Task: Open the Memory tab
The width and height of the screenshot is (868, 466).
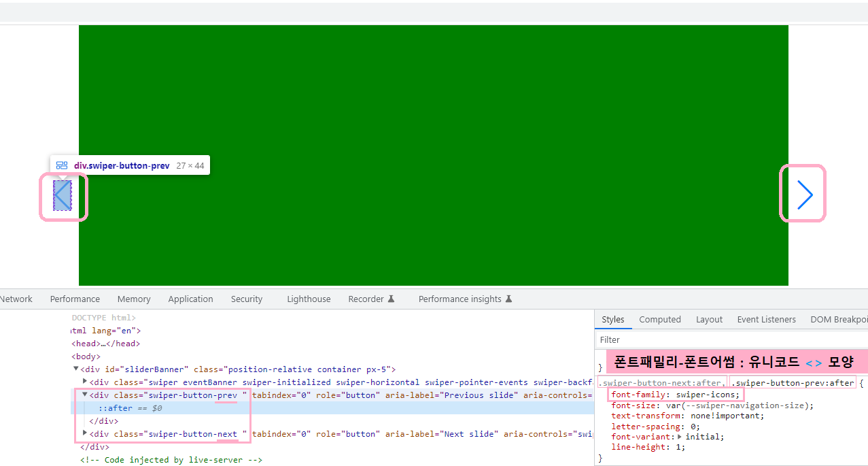Action: point(134,299)
